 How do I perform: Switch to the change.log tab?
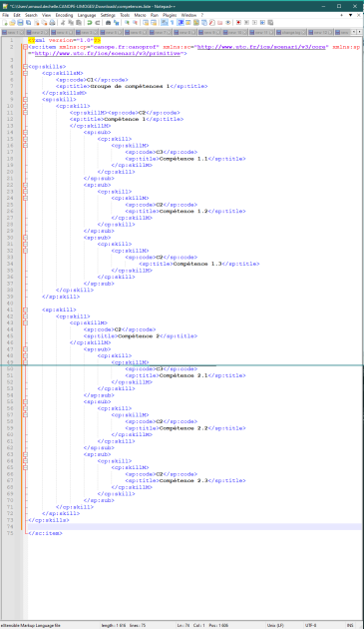click(291, 32)
